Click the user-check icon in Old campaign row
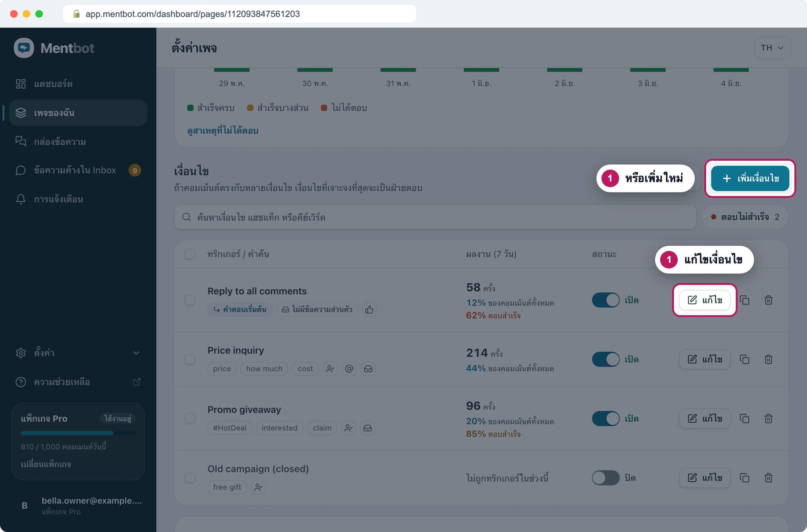 tap(258, 487)
